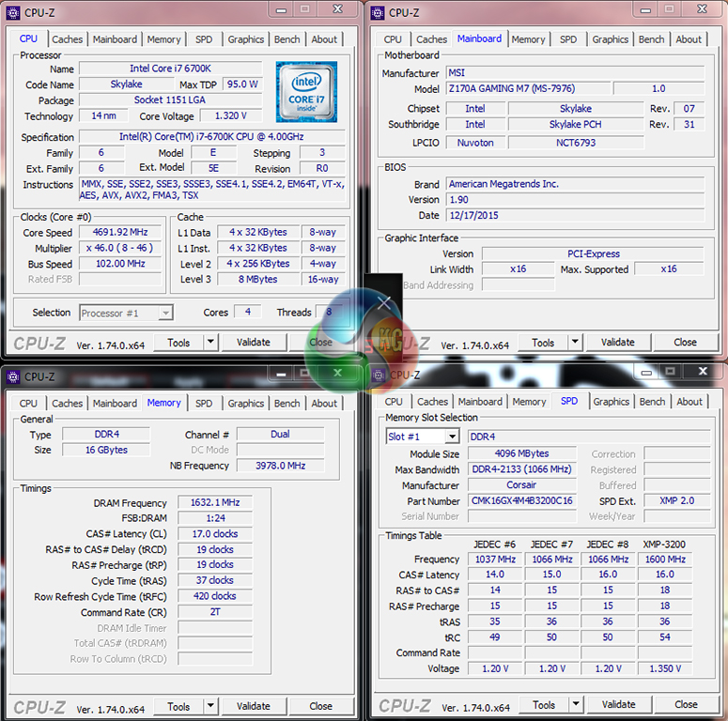728x721 pixels.
Task: Open About tab in top-left CPU window
Action: [324, 39]
